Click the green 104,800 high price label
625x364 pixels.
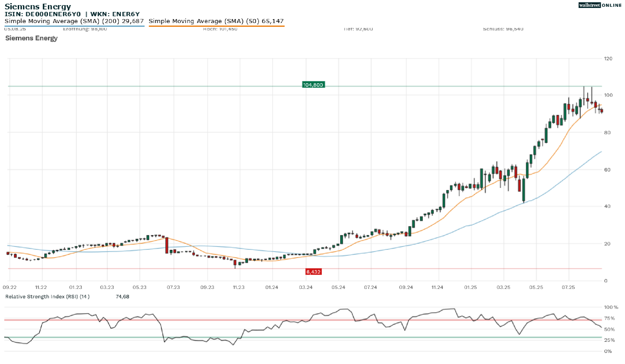point(313,85)
